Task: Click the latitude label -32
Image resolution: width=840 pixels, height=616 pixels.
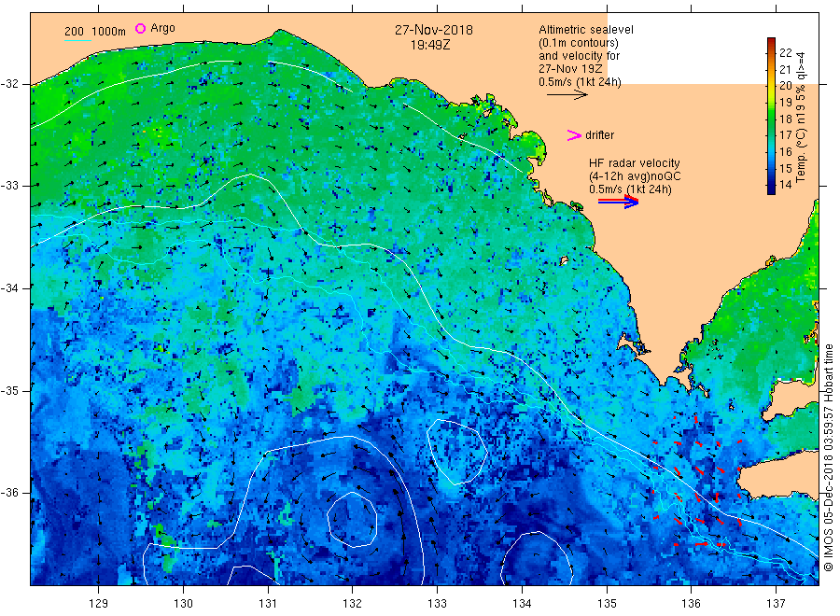Action: [x=9, y=84]
